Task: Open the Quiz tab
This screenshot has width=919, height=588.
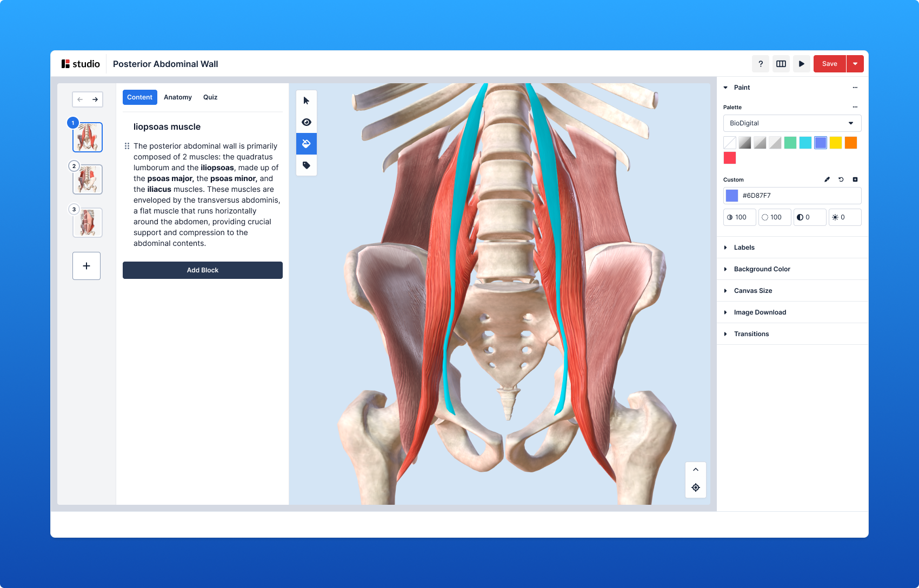Action: [x=210, y=97]
